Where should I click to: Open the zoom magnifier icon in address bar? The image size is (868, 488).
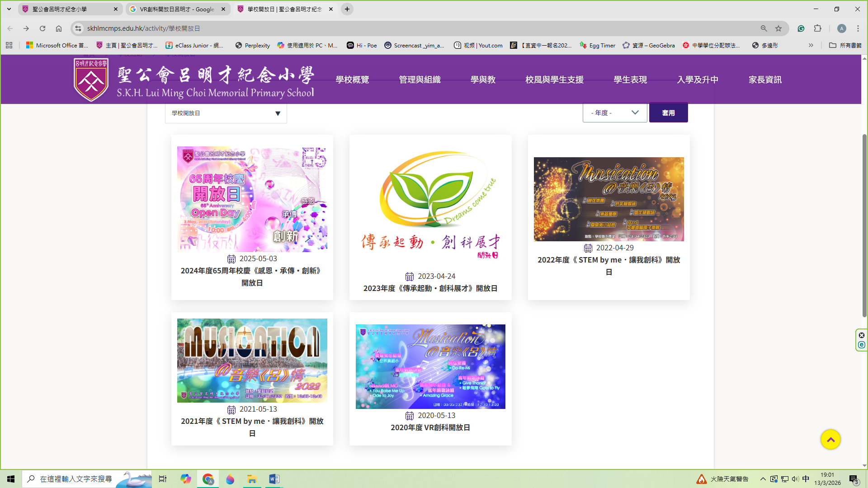pos(764,28)
